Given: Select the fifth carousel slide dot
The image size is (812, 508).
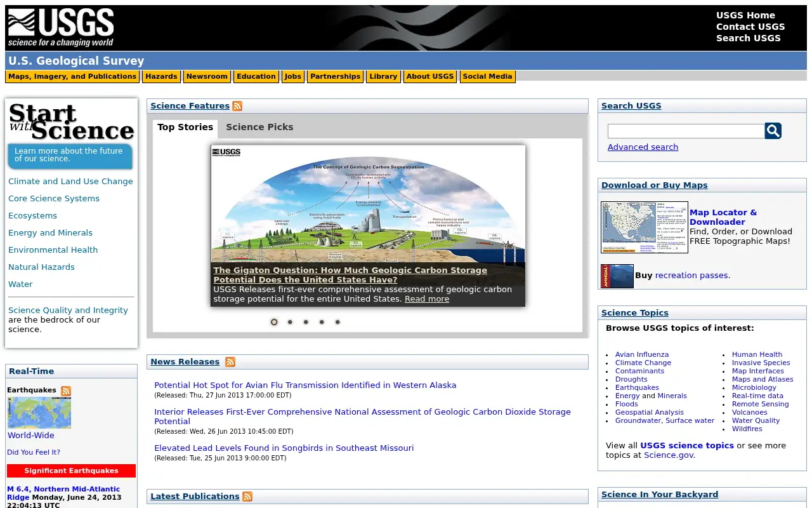Looking at the screenshot, I should click(337, 322).
